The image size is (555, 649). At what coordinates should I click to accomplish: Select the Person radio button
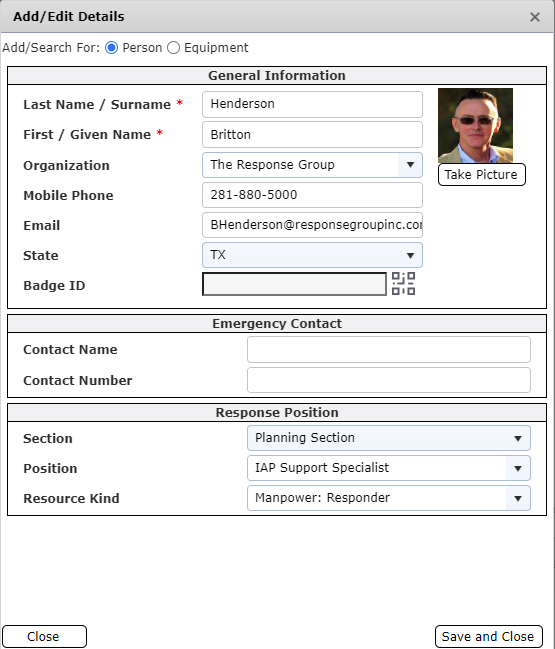coord(111,48)
